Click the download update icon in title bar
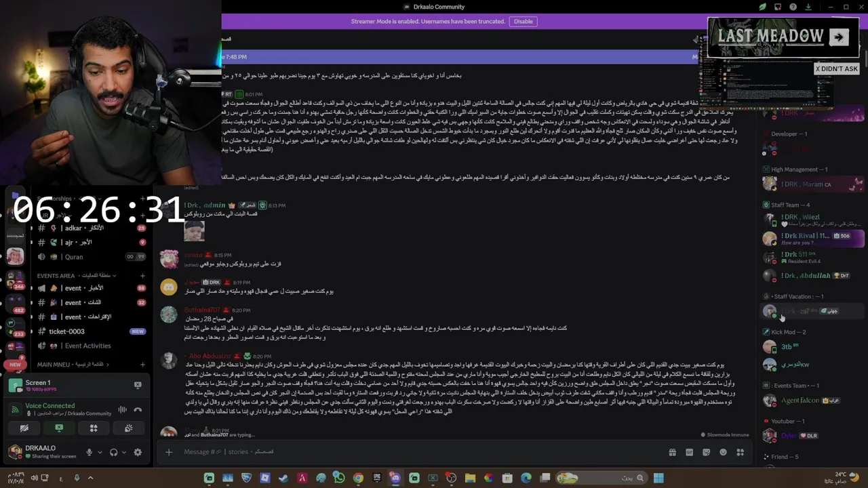 [808, 7]
